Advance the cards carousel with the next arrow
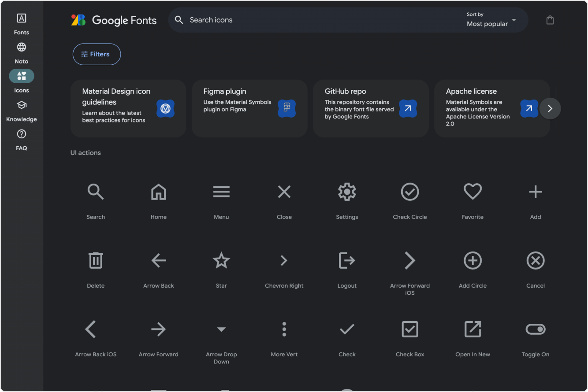Screen dimensions: 588x392 tap(550, 109)
